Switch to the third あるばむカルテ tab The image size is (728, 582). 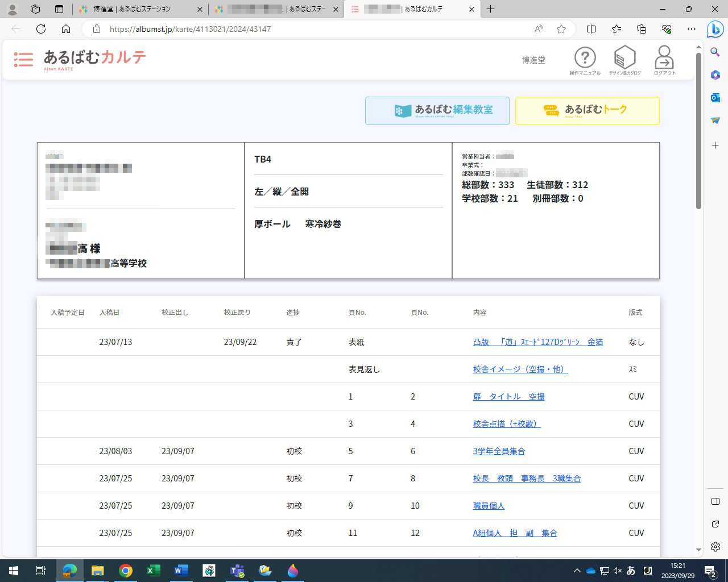point(408,9)
